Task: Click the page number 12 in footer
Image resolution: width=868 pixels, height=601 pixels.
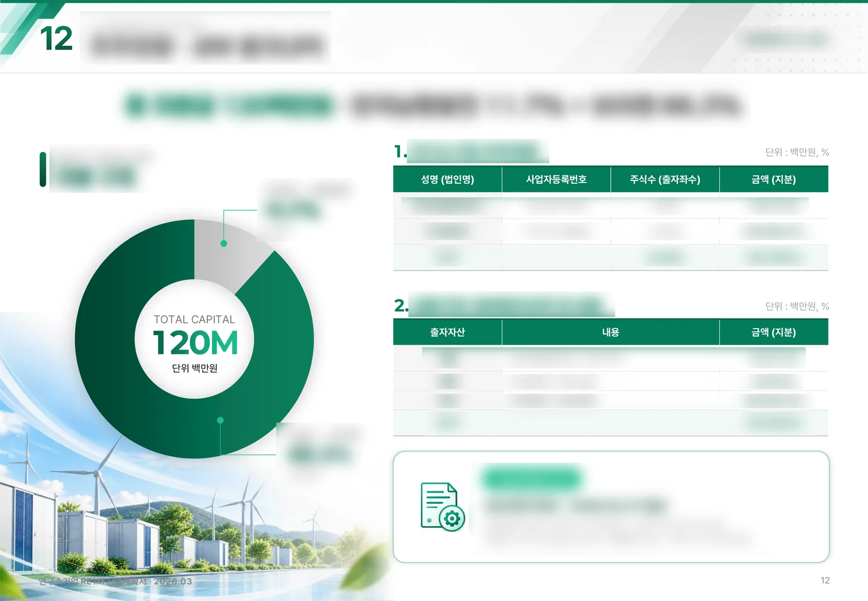Action: coord(825,580)
